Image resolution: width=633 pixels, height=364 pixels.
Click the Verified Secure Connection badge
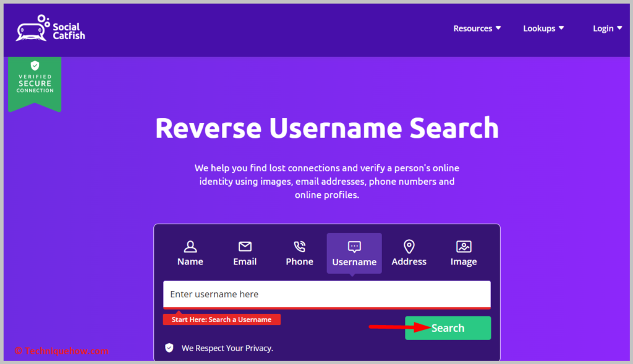coord(35,84)
